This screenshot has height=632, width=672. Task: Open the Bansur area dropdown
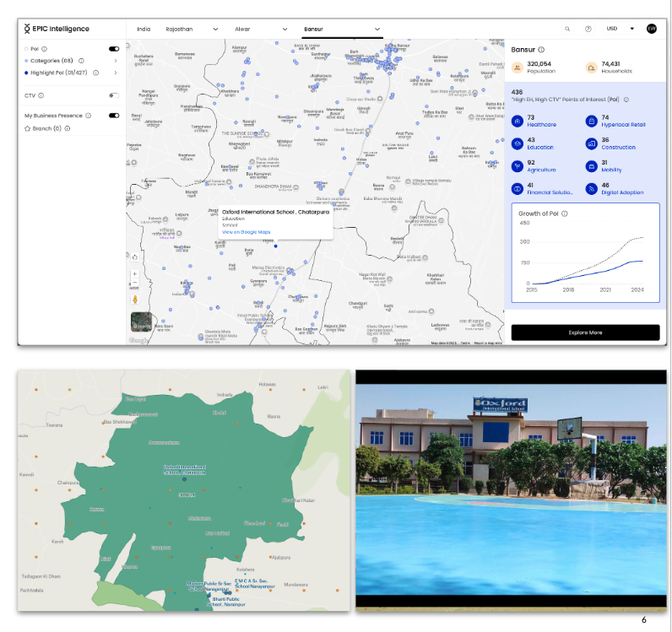(x=342, y=30)
